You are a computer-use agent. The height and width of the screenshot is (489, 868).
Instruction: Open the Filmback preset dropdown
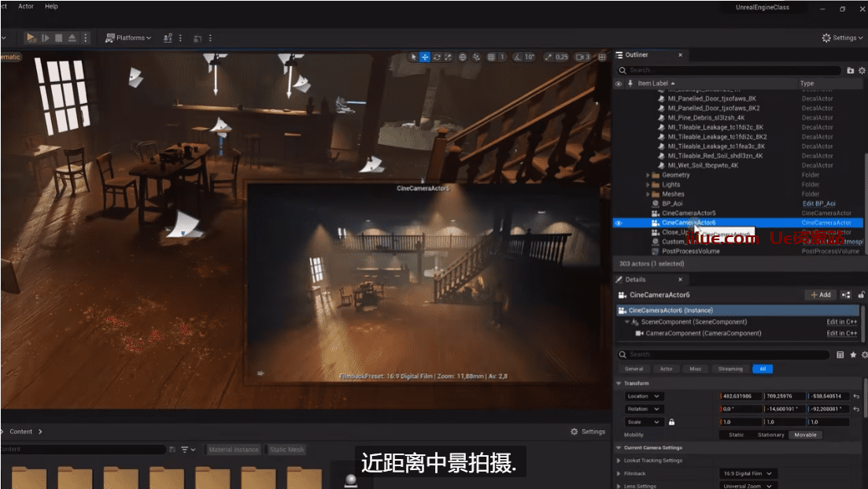(x=747, y=473)
